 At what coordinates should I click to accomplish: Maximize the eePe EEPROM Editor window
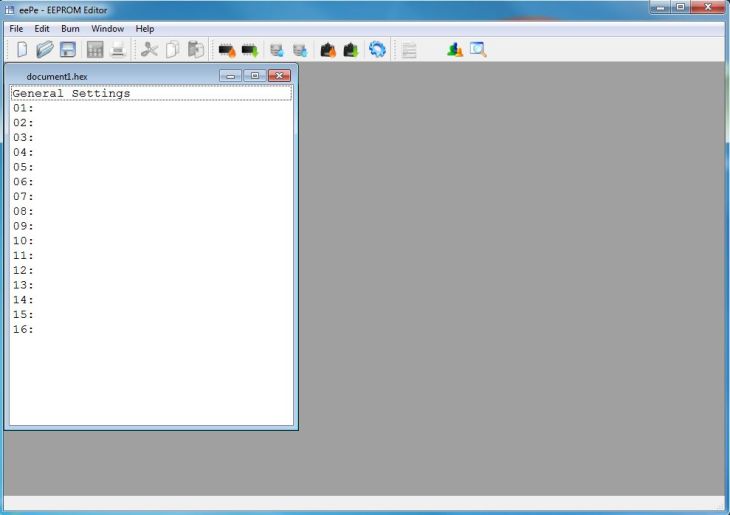tap(680, 7)
